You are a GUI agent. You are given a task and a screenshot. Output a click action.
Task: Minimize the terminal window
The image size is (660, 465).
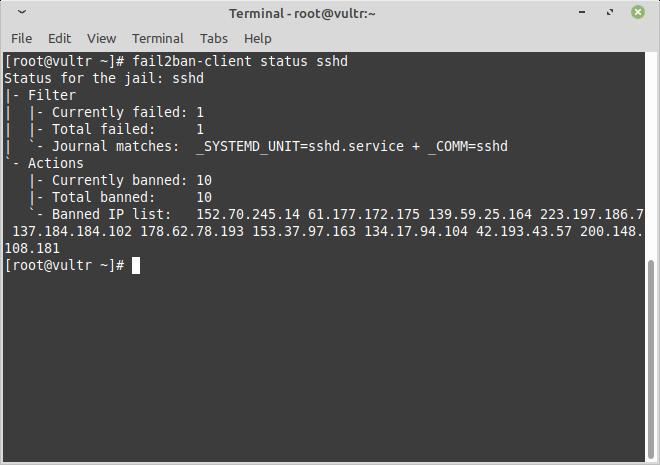pyautogui.click(x=582, y=12)
